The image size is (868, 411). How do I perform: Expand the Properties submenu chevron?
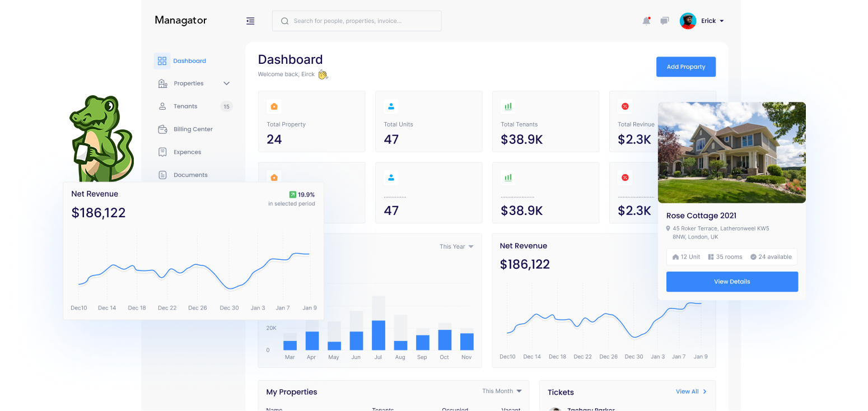click(226, 83)
